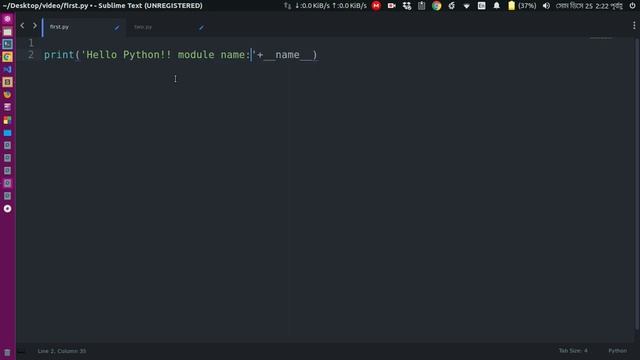
Task: Click the unsaved-changes marker on the inactive tab
Action: (x=201, y=27)
